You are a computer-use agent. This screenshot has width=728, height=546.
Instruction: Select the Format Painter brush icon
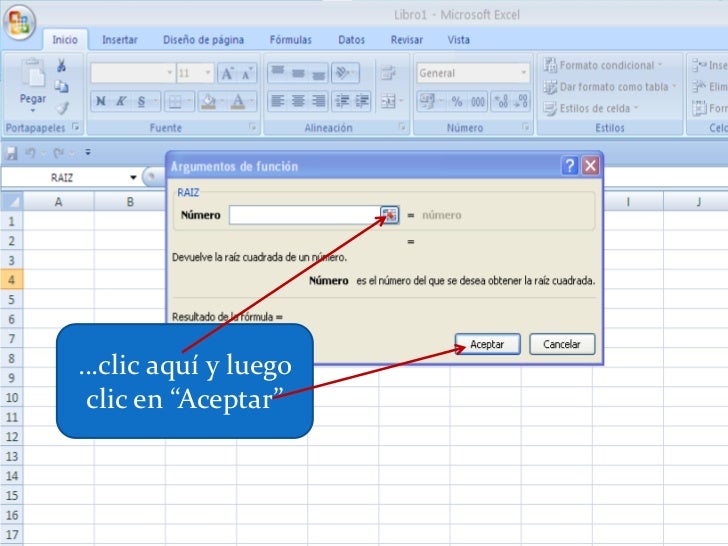[x=61, y=108]
